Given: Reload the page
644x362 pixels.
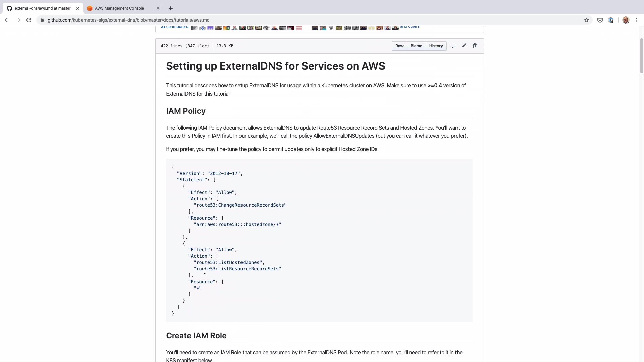Looking at the screenshot, I should click(x=29, y=20).
